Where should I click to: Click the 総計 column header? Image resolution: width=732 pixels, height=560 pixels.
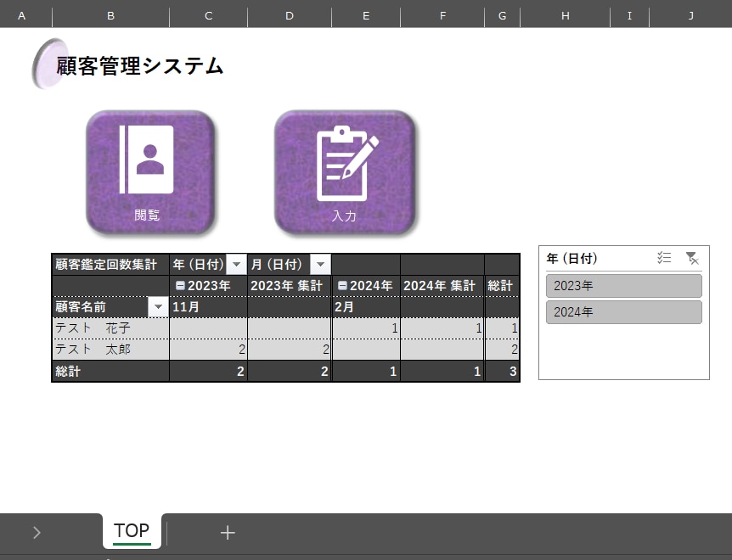pyautogui.click(x=502, y=285)
